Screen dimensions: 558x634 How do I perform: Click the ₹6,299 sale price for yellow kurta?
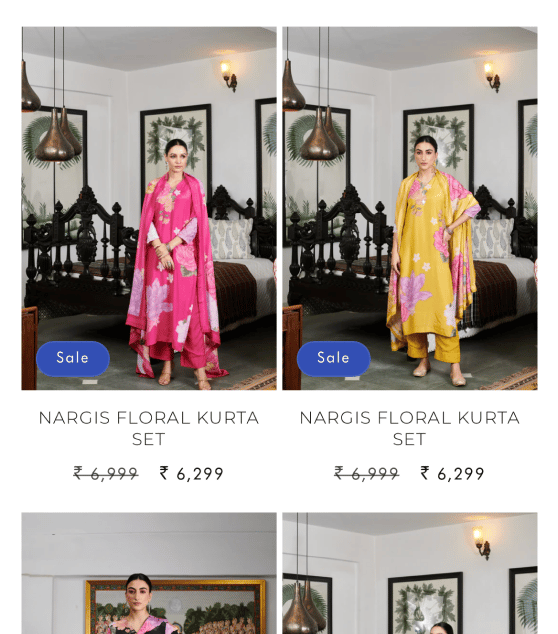[x=452, y=473]
